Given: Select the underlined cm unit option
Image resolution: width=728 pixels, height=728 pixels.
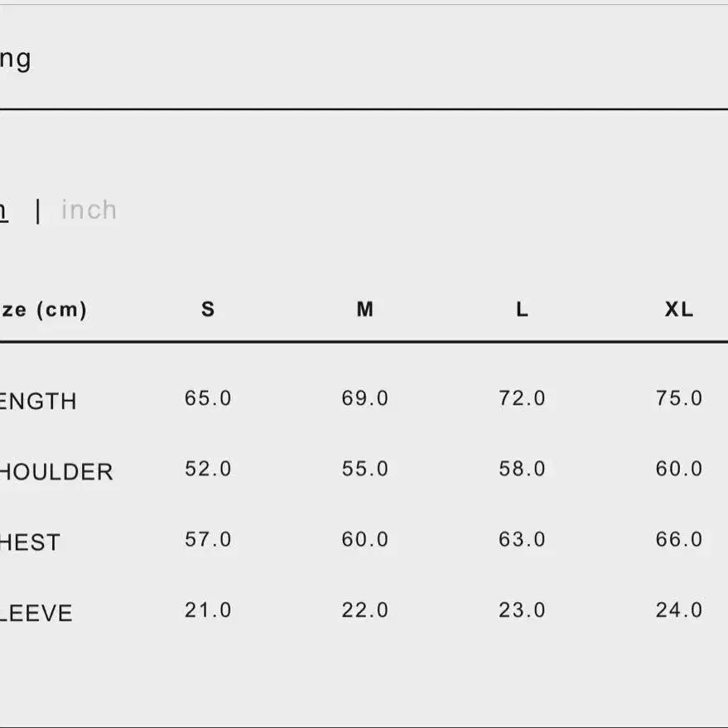Looking at the screenshot, I should pos(3,210).
